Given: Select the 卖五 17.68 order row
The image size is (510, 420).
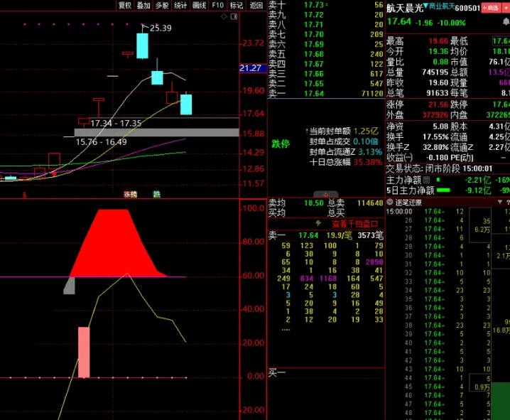Looking at the screenshot, I should (x=325, y=54).
